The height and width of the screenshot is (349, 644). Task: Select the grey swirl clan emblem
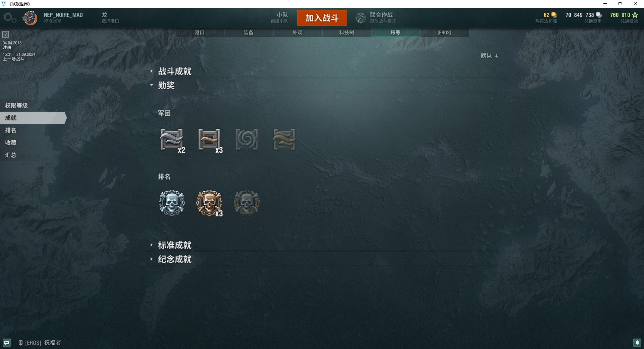click(247, 139)
